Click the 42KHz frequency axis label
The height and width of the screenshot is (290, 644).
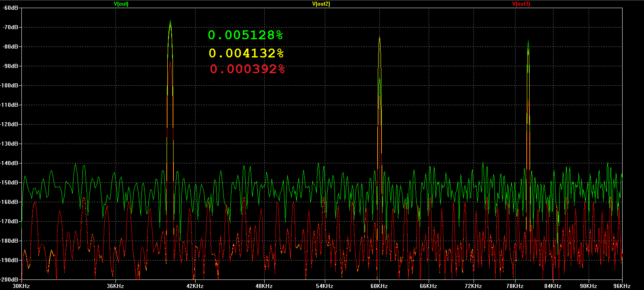(x=195, y=286)
